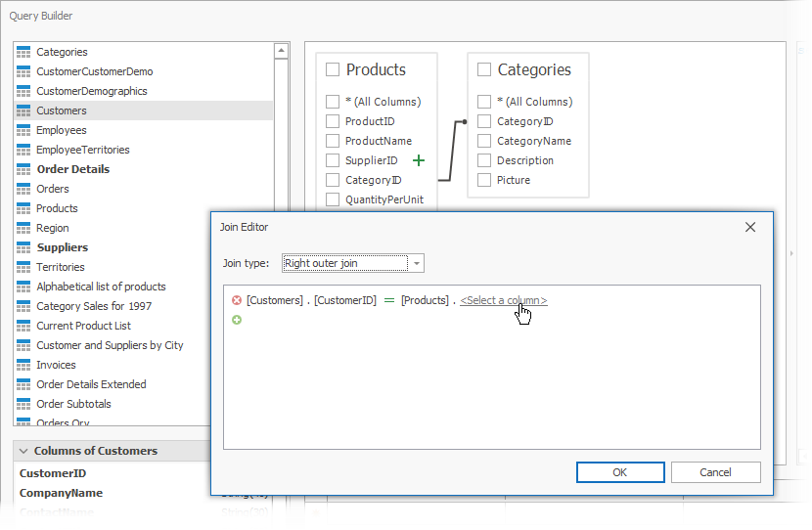The image size is (812, 530).
Task: Click the table list scroll up arrow
Action: coord(281,51)
